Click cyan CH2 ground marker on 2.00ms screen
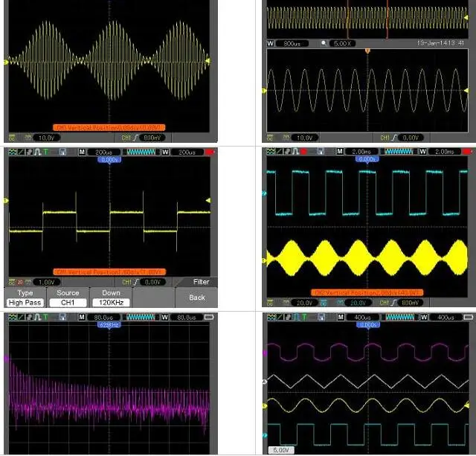The height and width of the screenshot is (456, 476). click(x=264, y=193)
